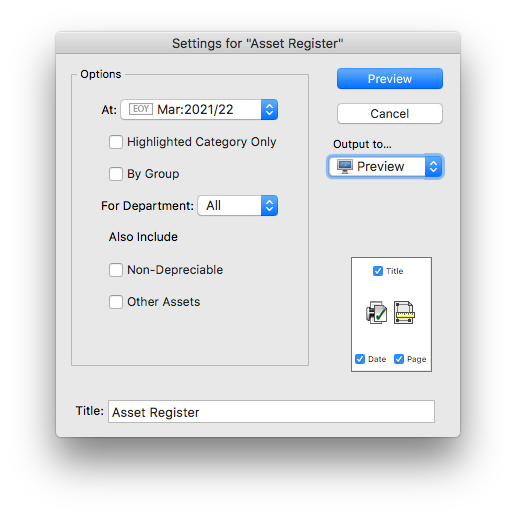The image size is (516, 517).
Task: Click the EOY badge in At field
Action: coord(141,109)
